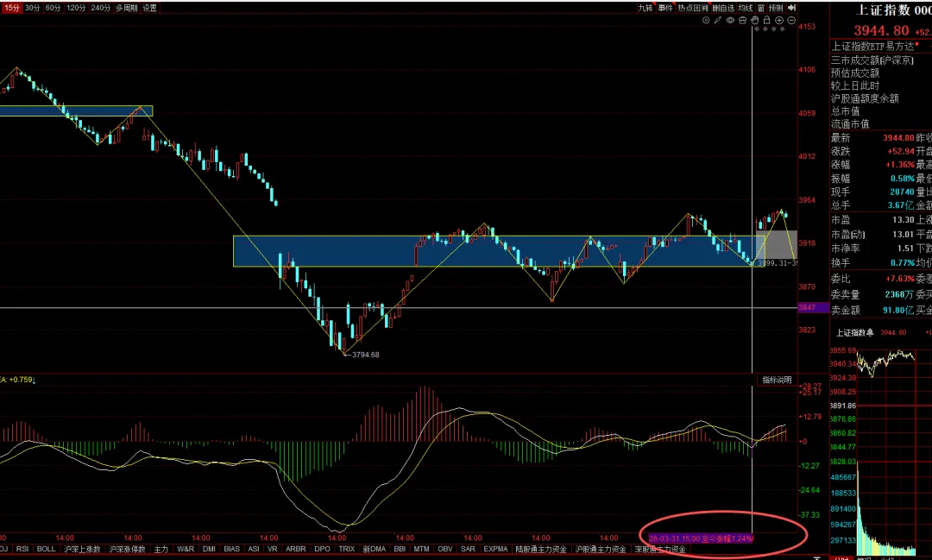
Task: Open the chart settings gear icon
Action: [x=706, y=20]
